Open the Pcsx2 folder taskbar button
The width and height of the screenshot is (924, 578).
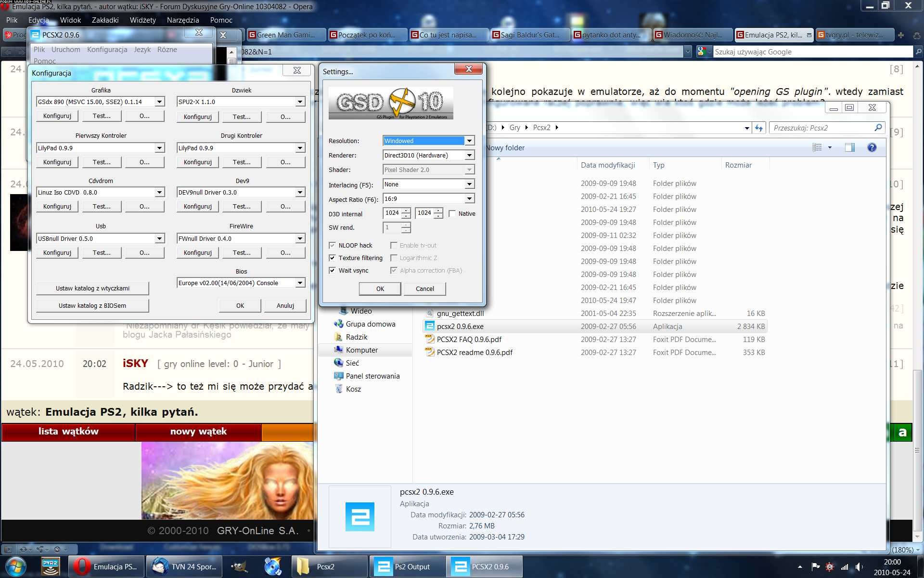tap(329, 567)
